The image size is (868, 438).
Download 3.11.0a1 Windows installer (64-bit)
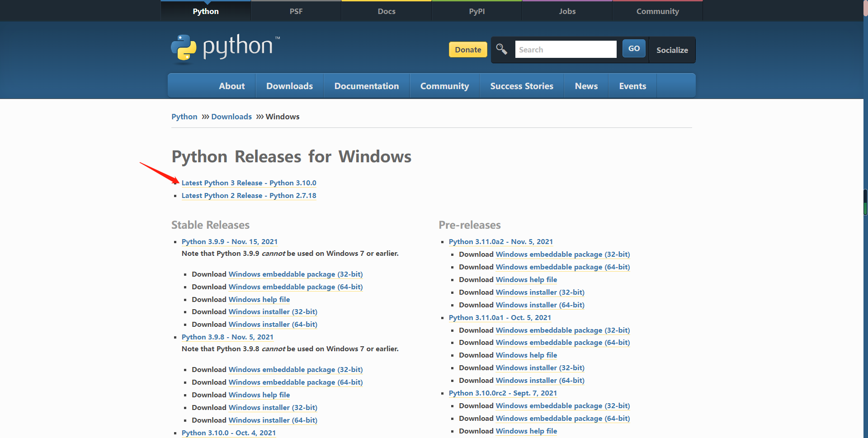540,381
